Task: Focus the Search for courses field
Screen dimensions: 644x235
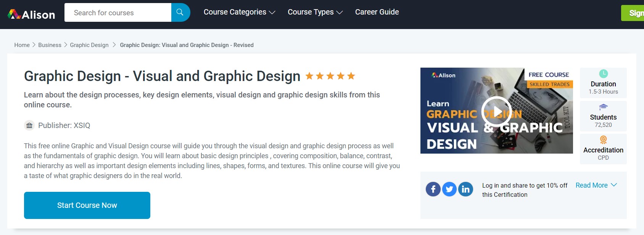Action: tap(118, 13)
